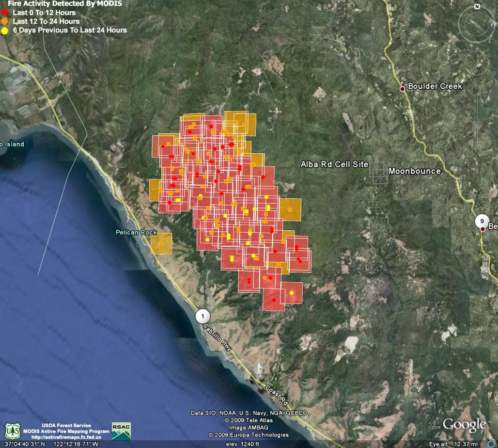The width and height of the screenshot is (498, 448).
Task: Click red Last 0 To 12 Hours legend dot
Action: click(5, 13)
